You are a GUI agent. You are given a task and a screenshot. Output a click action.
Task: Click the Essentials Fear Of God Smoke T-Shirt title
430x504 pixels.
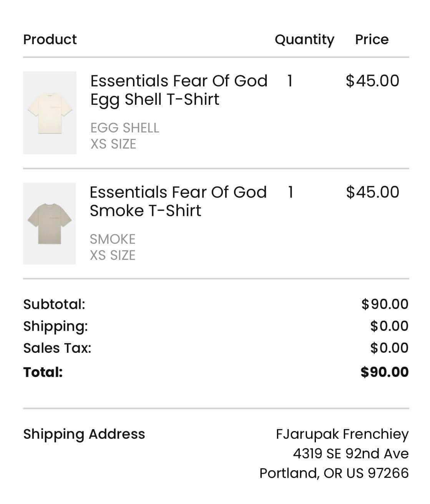(x=178, y=202)
